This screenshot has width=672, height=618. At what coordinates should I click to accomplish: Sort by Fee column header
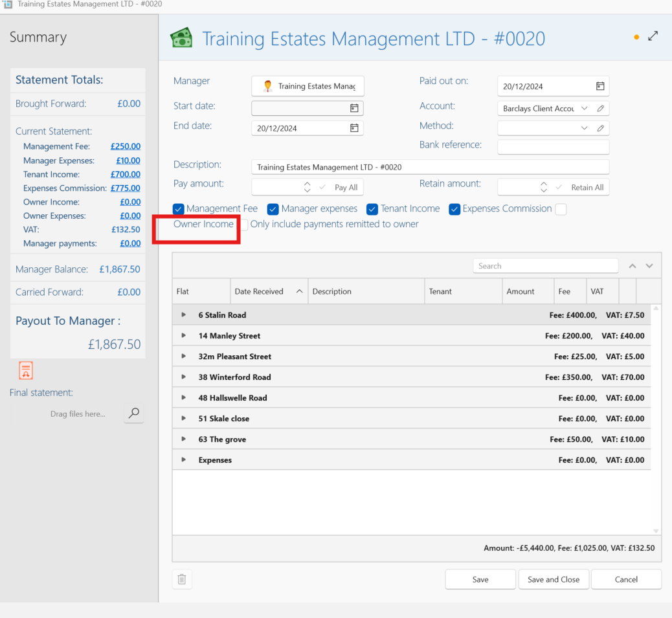click(570, 291)
